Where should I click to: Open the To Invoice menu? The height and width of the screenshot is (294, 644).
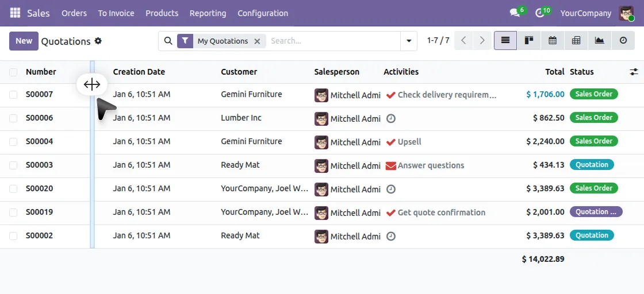click(116, 13)
